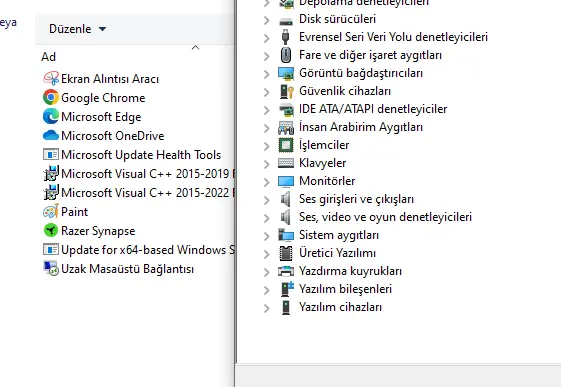The image size is (561, 387).
Task: Expand the Yazılım cihazları node
Action: [x=267, y=308]
